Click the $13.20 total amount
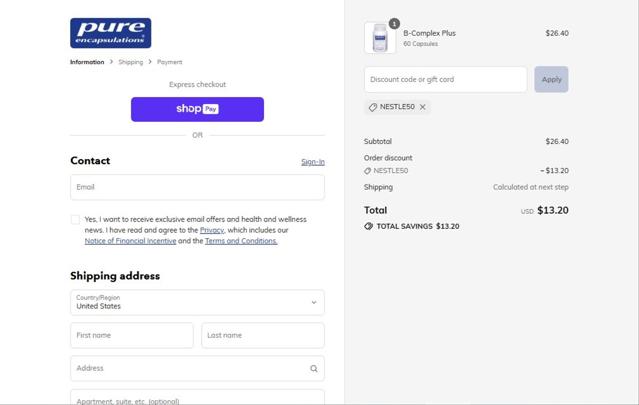This screenshot has width=639, height=405. pyautogui.click(x=553, y=210)
